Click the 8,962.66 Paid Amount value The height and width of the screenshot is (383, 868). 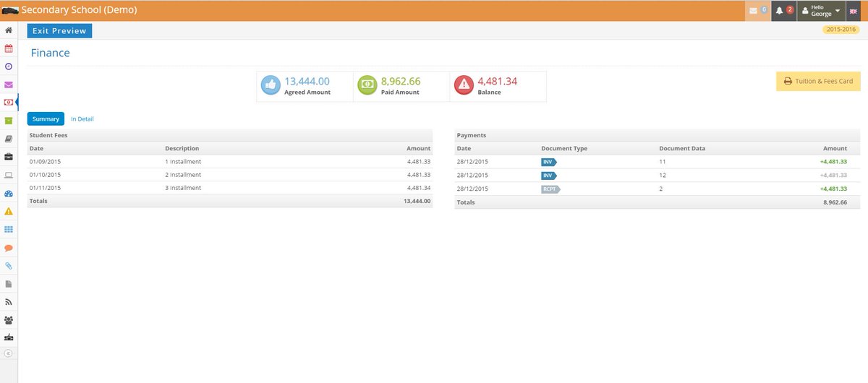(x=401, y=81)
